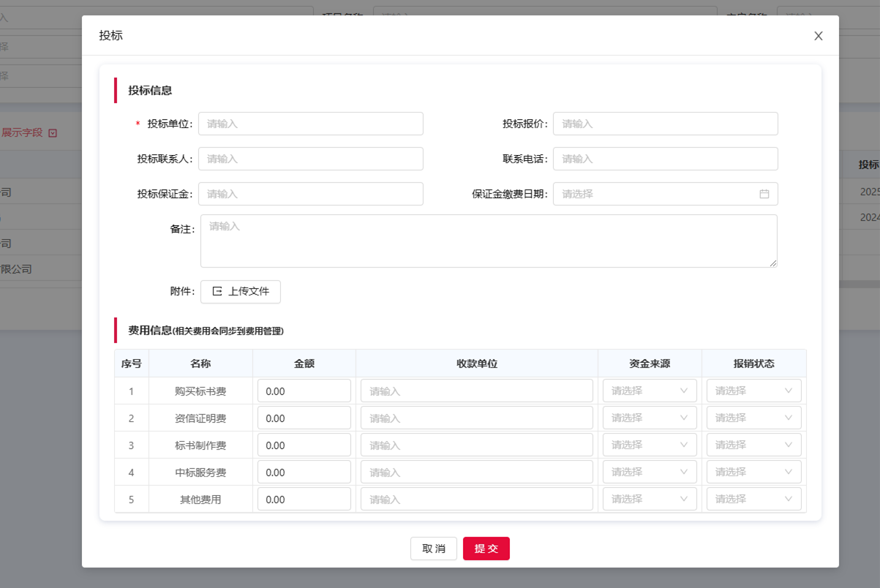The height and width of the screenshot is (588, 880).
Task: Click the 投标联系人 input field
Action: [x=310, y=159]
